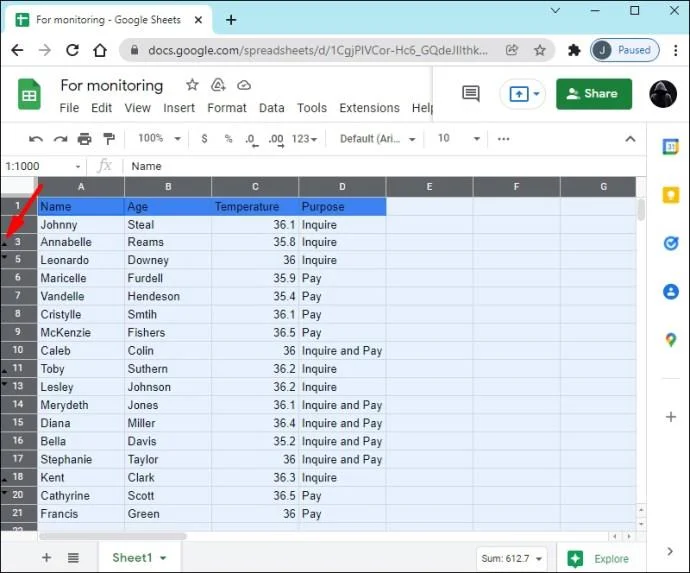Click the Redo icon in toolbar

[x=60, y=139]
